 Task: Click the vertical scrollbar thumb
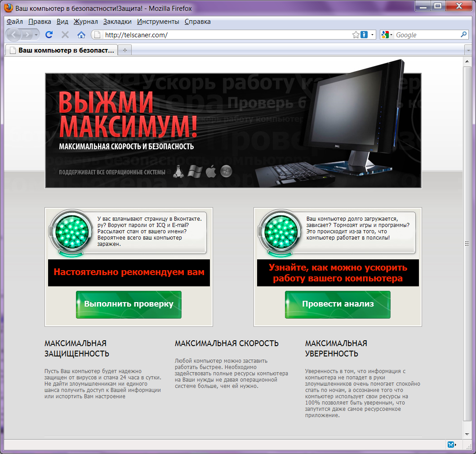point(467,244)
